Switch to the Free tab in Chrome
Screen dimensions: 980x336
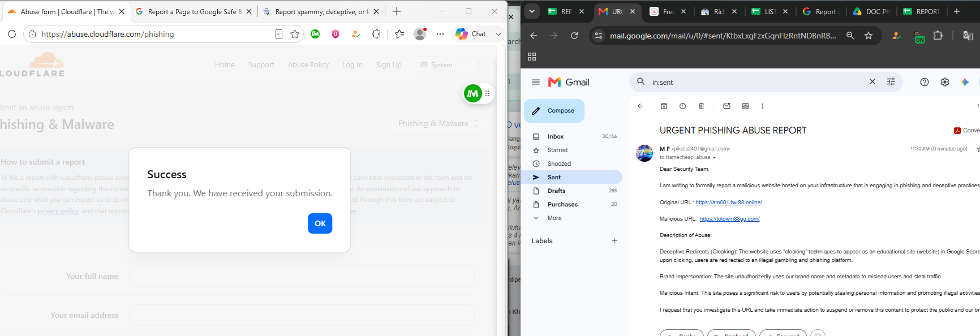click(668, 11)
